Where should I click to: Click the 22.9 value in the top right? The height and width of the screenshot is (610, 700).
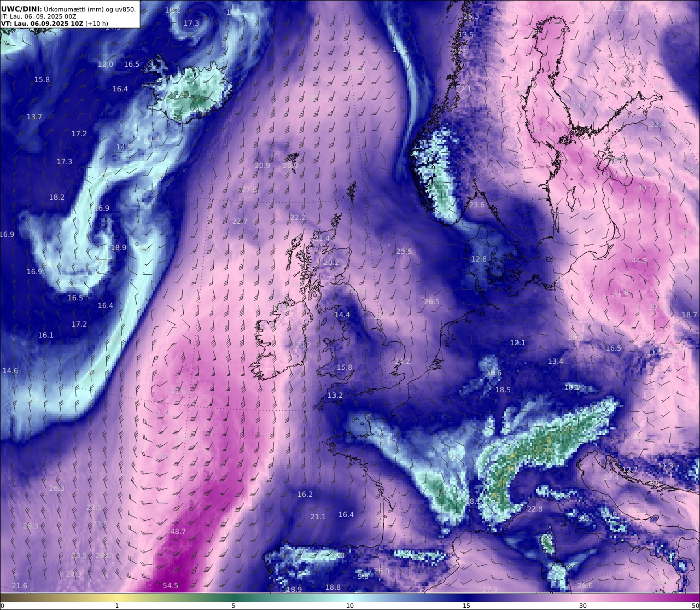coord(621,8)
